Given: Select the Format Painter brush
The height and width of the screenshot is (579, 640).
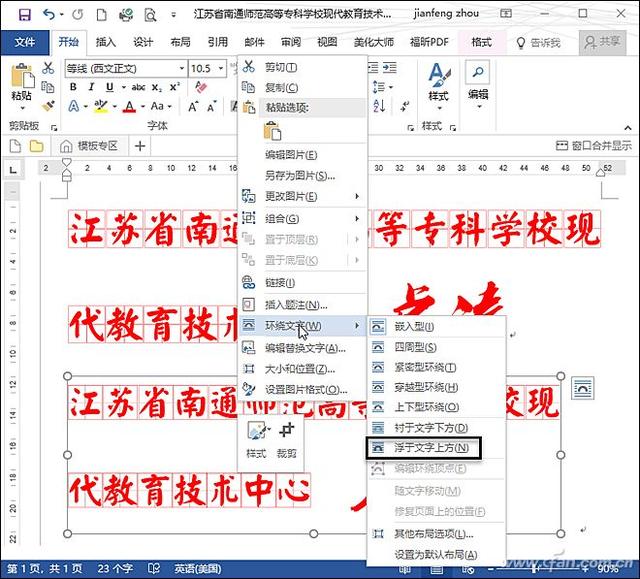Looking at the screenshot, I should 48,106.
